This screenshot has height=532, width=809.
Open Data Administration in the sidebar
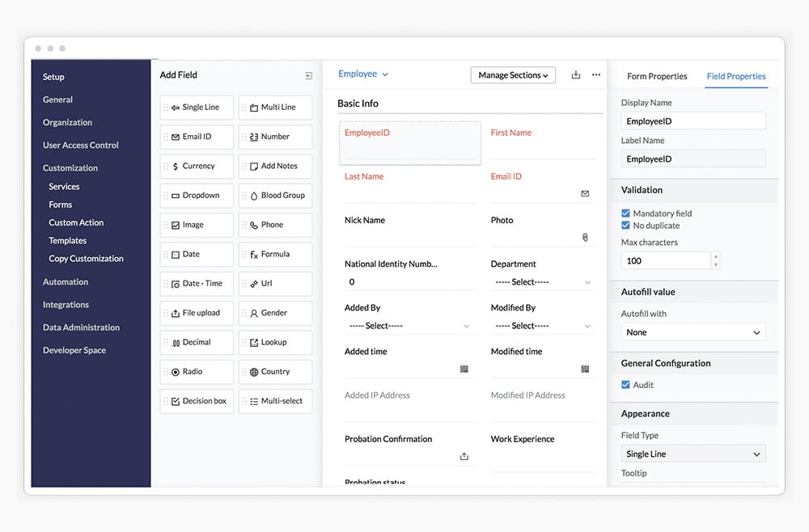(81, 327)
